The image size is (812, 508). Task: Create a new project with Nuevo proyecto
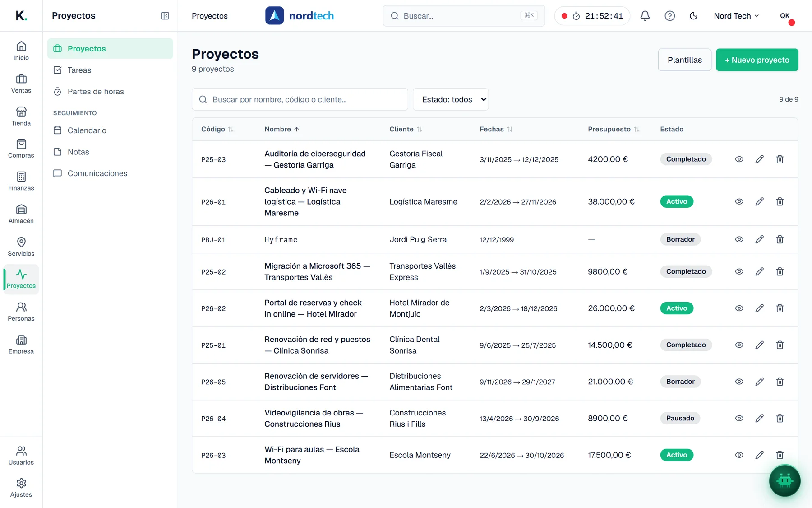757,60
